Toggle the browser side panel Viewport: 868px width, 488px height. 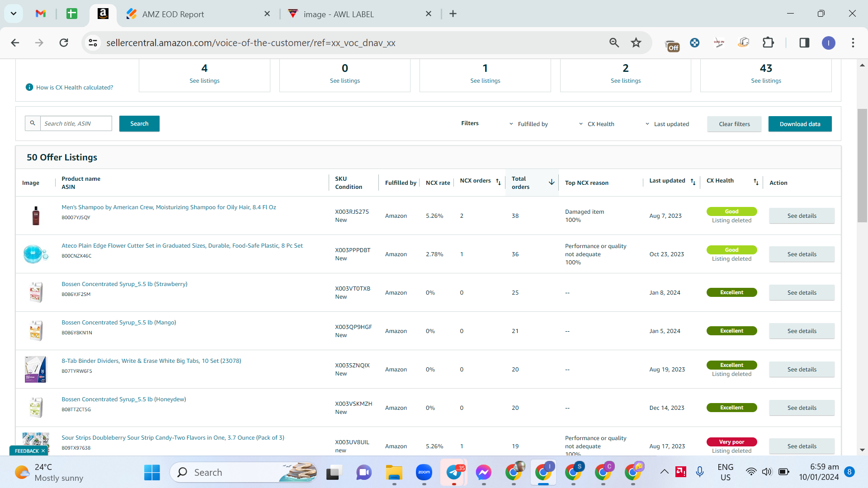(x=804, y=43)
